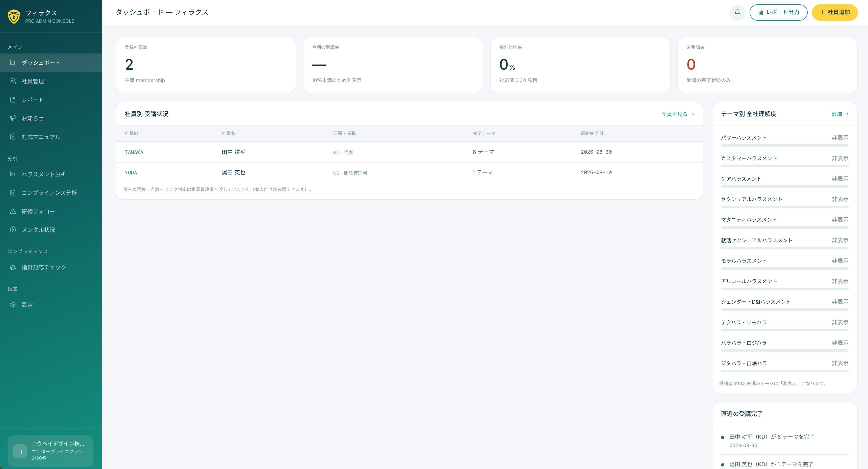Open 指針対応チェック from its scales icon

13,267
